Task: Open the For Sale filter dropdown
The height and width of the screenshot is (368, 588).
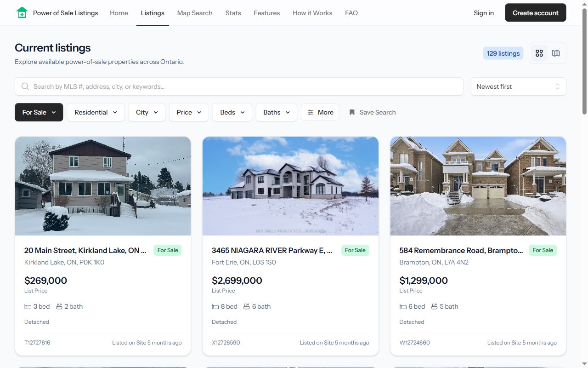Action: pyautogui.click(x=39, y=112)
